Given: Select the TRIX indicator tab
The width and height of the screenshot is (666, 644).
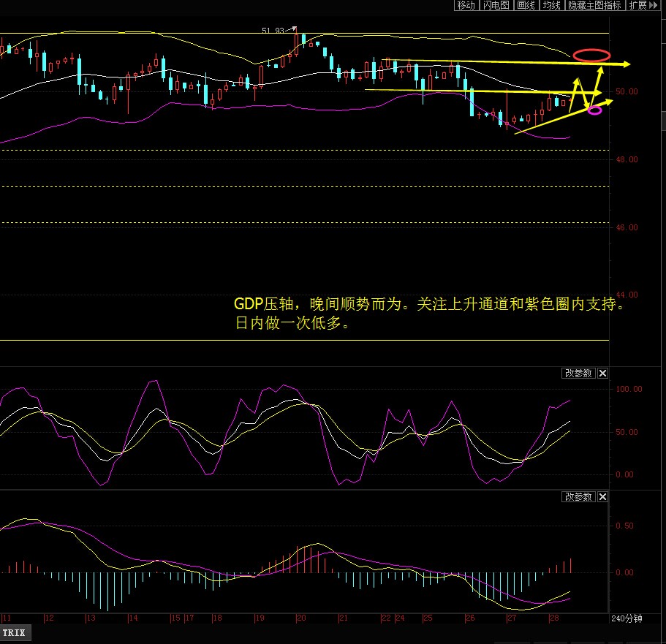Looking at the screenshot, I should coord(15,633).
